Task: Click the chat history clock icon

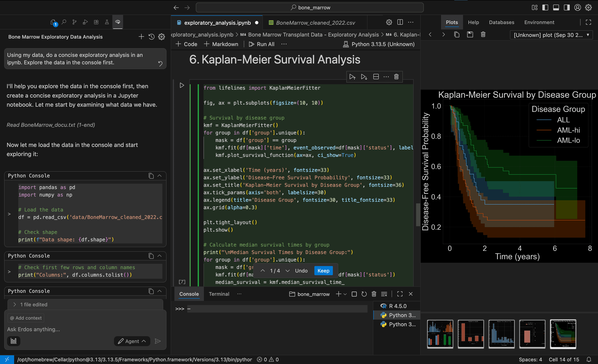Action: click(x=151, y=37)
